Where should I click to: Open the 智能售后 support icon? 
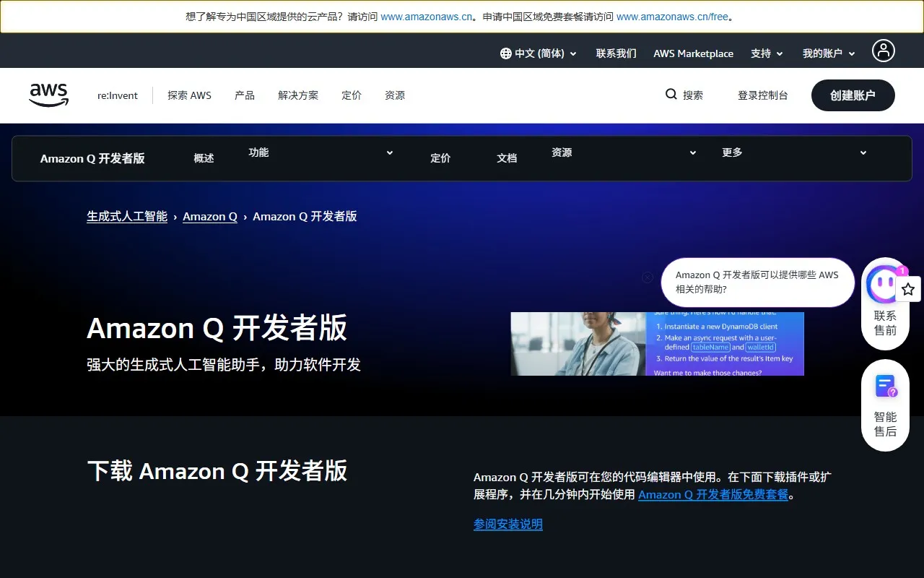[885, 387]
